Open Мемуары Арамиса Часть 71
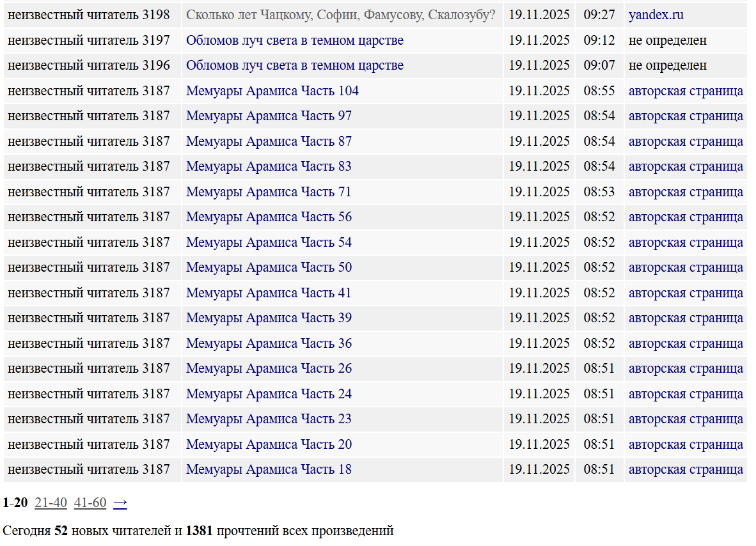 (269, 192)
